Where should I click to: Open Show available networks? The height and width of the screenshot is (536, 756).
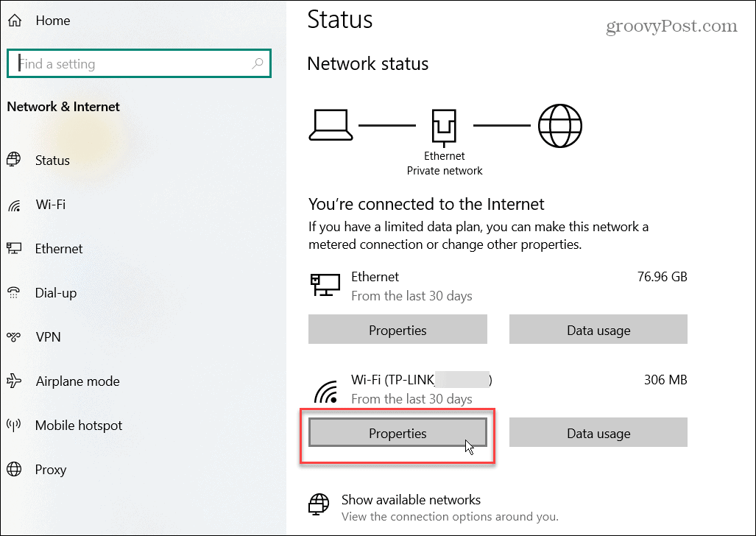(411, 499)
